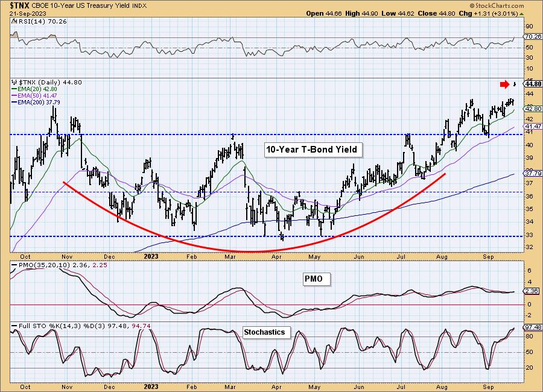Image resolution: width=543 pixels, height=392 pixels.
Task: Click the Low 44.62 value
Action: 398,13
